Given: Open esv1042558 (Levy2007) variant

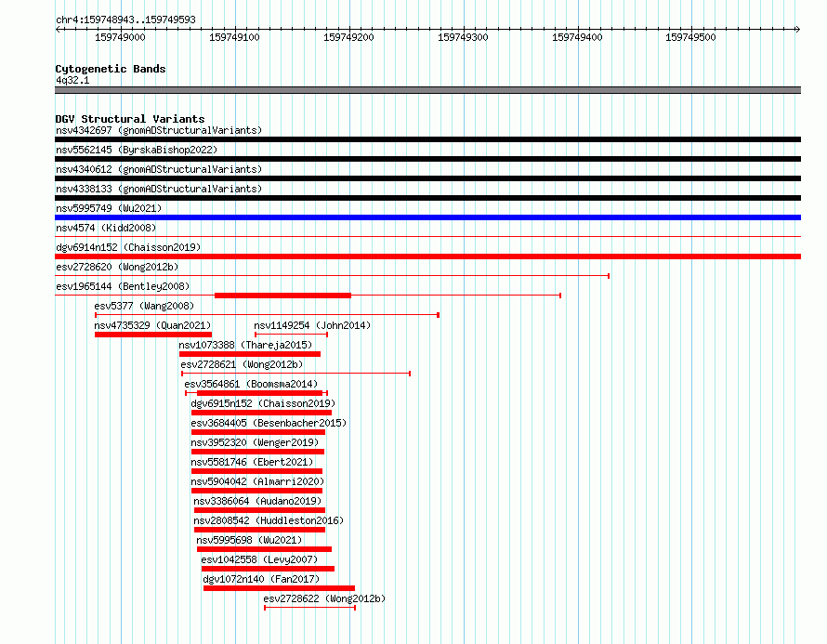Looking at the screenshot, I should point(259,559).
